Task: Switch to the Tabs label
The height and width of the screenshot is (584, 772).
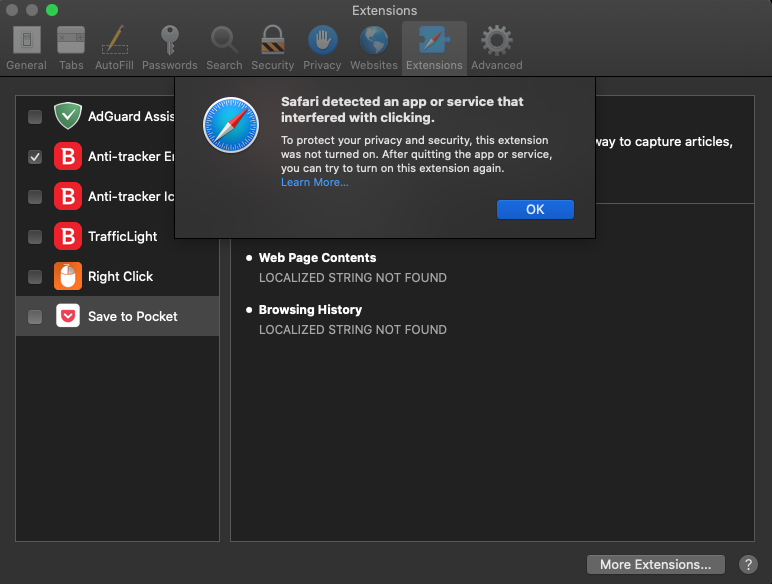Action: pyautogui.click(x=71, y=65)
